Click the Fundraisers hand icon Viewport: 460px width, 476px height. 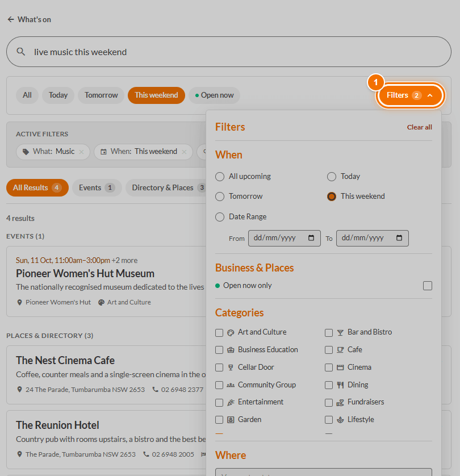click(x=340, y=403)
